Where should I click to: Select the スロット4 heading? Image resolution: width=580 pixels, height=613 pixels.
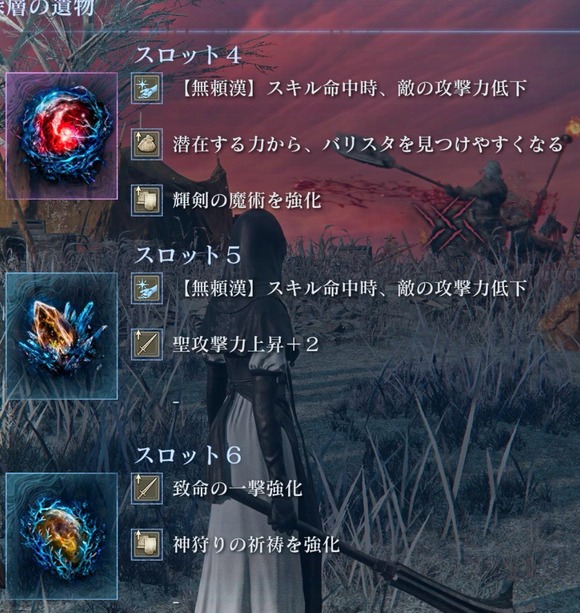[x=187, y=54]
